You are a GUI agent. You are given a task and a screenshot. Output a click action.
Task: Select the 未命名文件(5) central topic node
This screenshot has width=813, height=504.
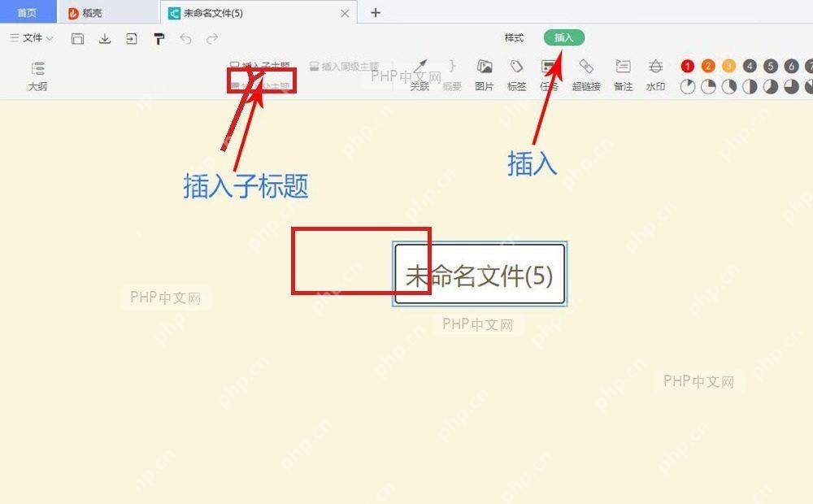tap(480, 274)
